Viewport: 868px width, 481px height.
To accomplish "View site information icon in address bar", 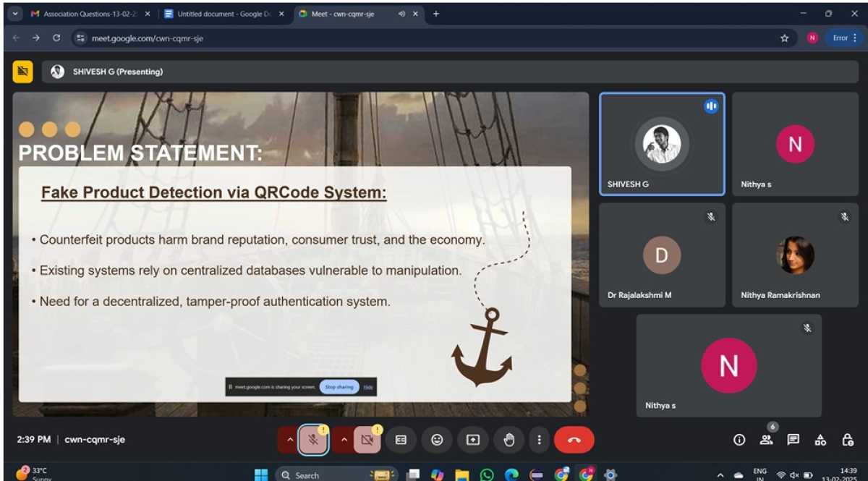I will pyautogui.click(x=81, y=38).
